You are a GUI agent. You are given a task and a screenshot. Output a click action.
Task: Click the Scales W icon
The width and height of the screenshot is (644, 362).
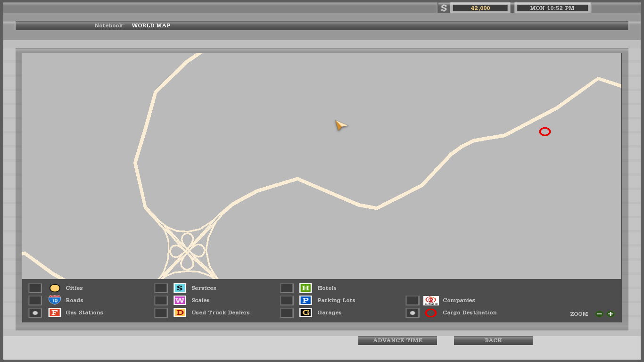[180, 300]
